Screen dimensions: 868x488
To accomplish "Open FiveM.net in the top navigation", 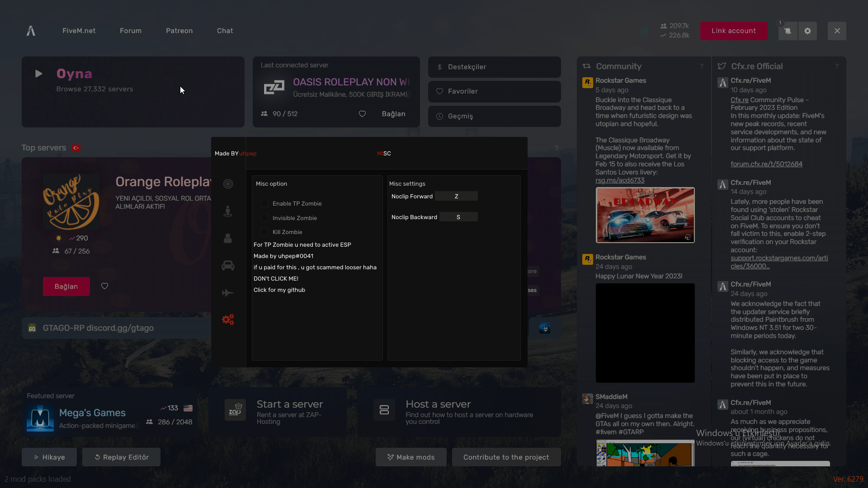I will pyautogui.click(x=79, y=31).
